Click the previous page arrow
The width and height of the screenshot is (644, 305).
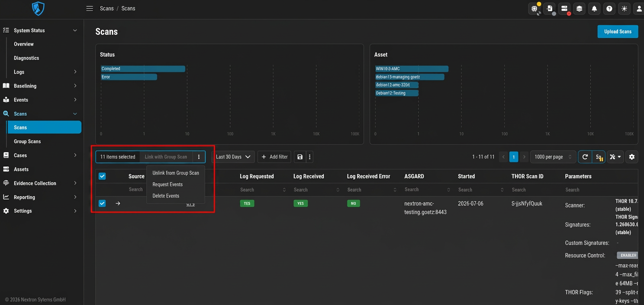[503, 157]
